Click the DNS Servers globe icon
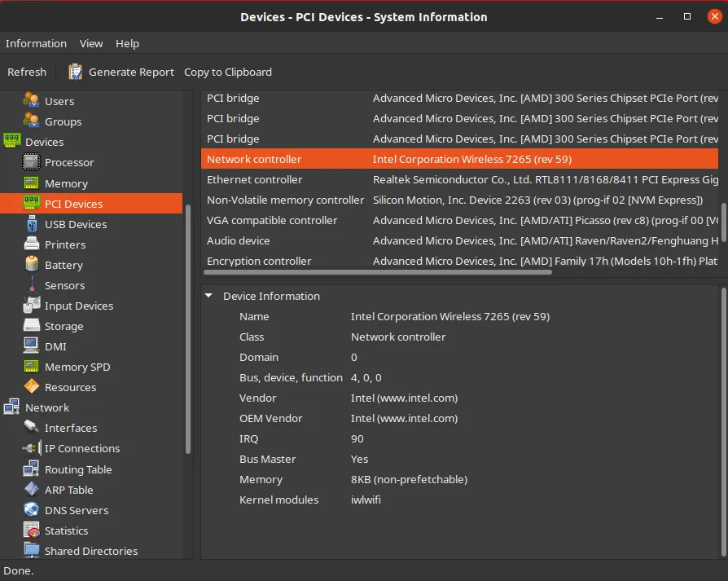This screenshot has width=728, height=581. pyautogui.click(x=31, y=510)
